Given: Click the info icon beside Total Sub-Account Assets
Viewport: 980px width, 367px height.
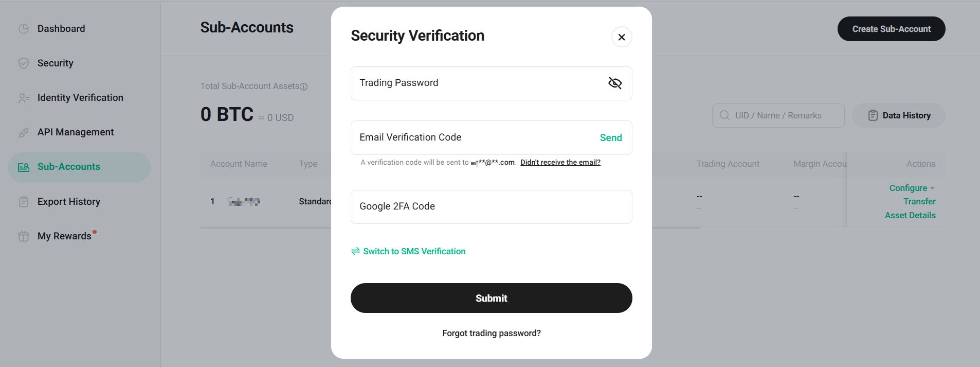Looking at the screenshot, I should pos(304,86).
